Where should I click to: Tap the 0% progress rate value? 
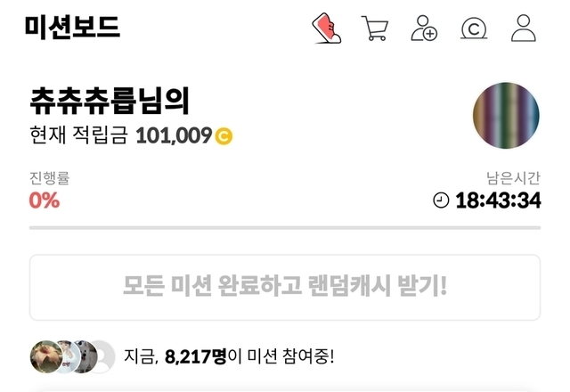[45, 200]
